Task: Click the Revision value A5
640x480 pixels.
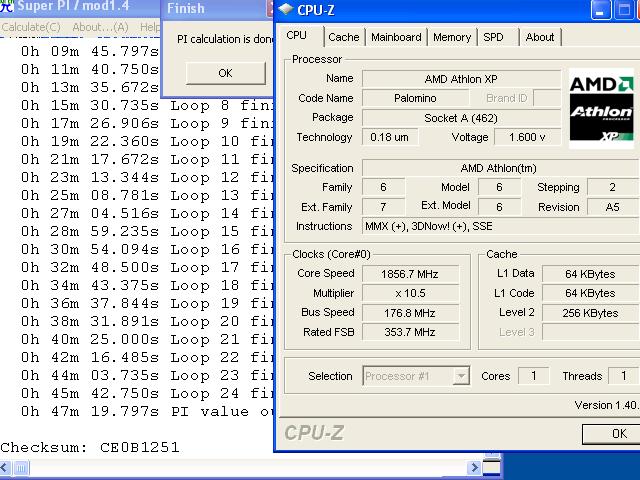Action: coord(613,207)
